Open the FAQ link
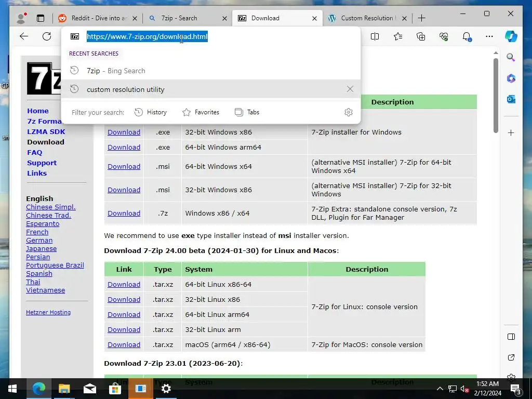Viewport: 532px width, 399px height. [35, 152]
